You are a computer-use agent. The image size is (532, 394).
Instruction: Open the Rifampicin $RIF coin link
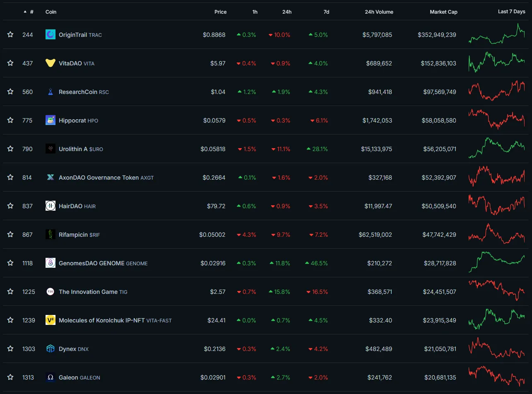[x=79, y=235]
